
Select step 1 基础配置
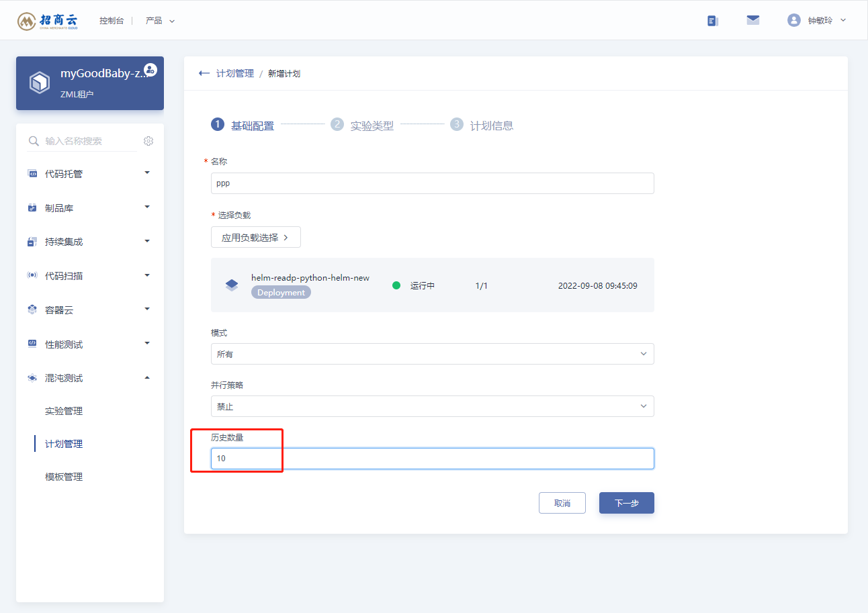[243, 126]
